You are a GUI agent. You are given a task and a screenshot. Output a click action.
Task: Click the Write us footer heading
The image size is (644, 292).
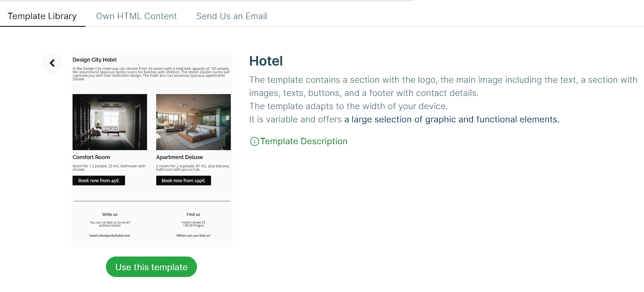pos(110,214)
